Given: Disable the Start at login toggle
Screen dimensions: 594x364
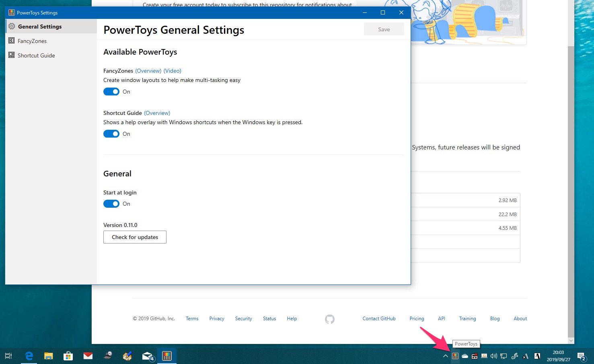Looking at the screenshot, I should [111, 204].
